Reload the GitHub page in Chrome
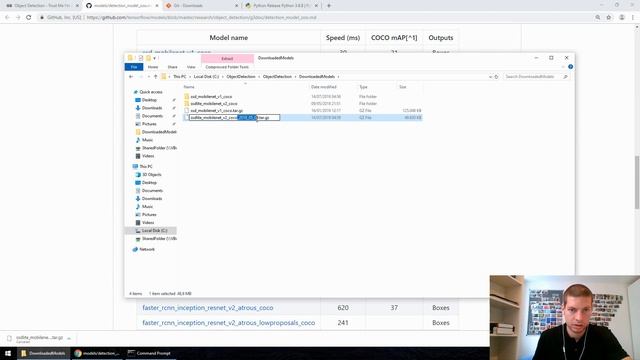 pyautogui.click(x=29, y=18)
